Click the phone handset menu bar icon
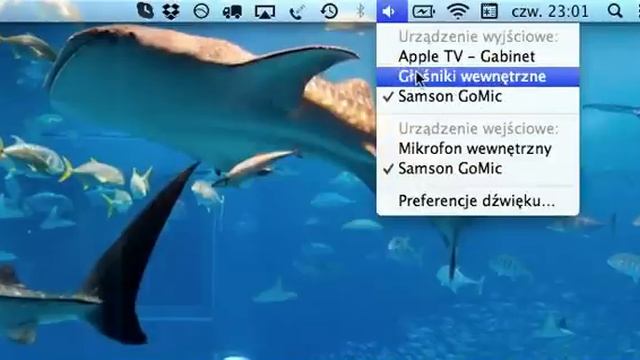Screen dimensions: 640x360 pyautogui.click(x=297, y=12)
